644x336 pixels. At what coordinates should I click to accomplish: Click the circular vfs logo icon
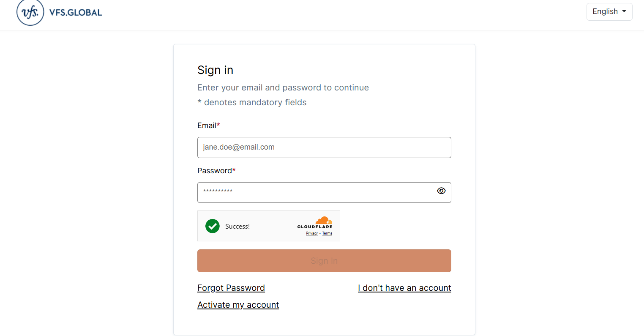pos(30,12)
